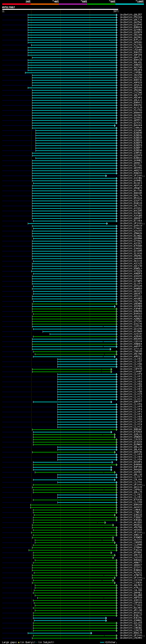Select the UniRef100_Q2V9B3 label

click(x=131, y=30)
